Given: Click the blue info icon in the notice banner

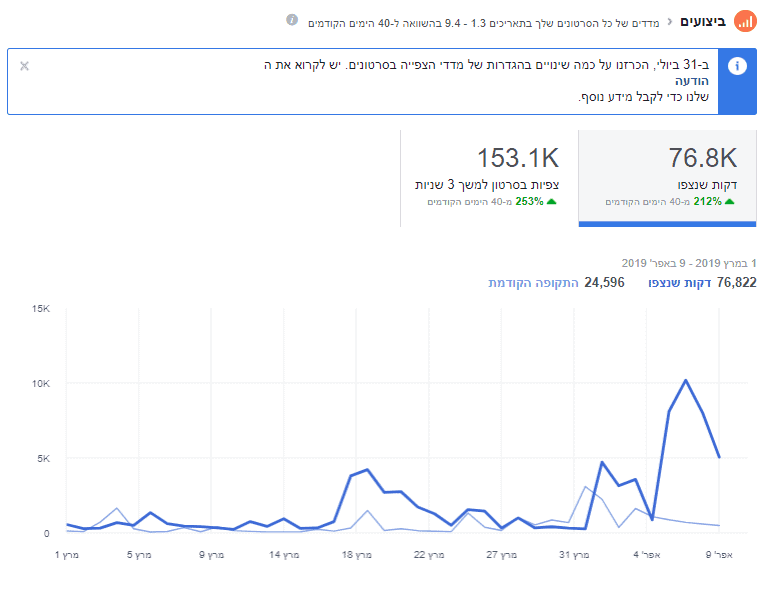Looking at the screenshot, I should click(x=738, y=66).
